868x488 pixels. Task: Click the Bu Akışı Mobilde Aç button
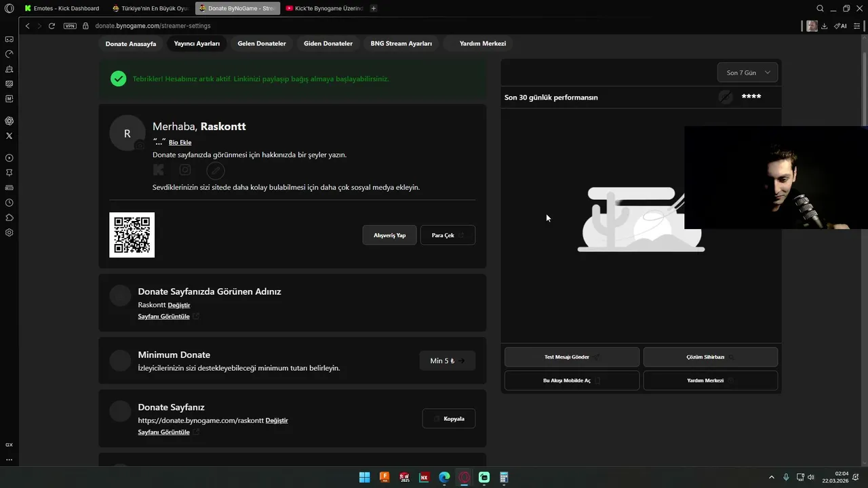click(572, 380)
